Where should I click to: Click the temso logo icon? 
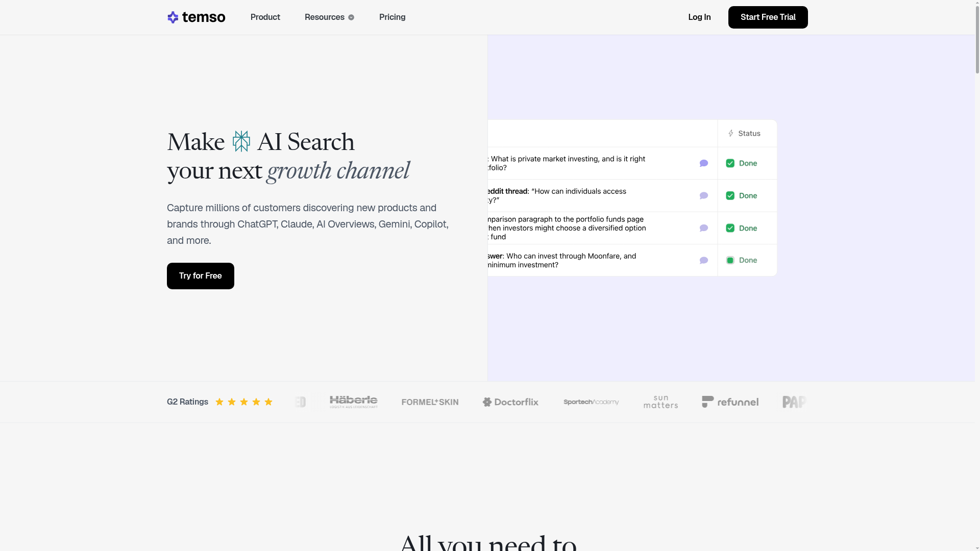(173, 17)
